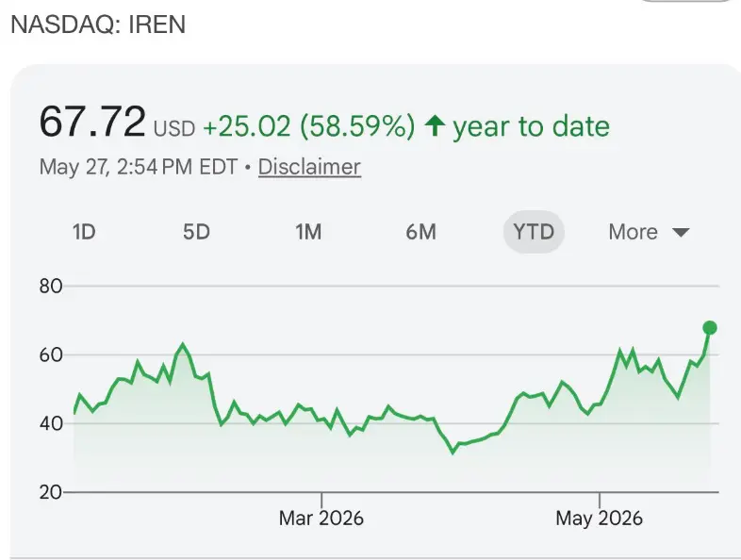741x560 pixels.
Task: Click the USD currency label
Action: pos(174,128)
